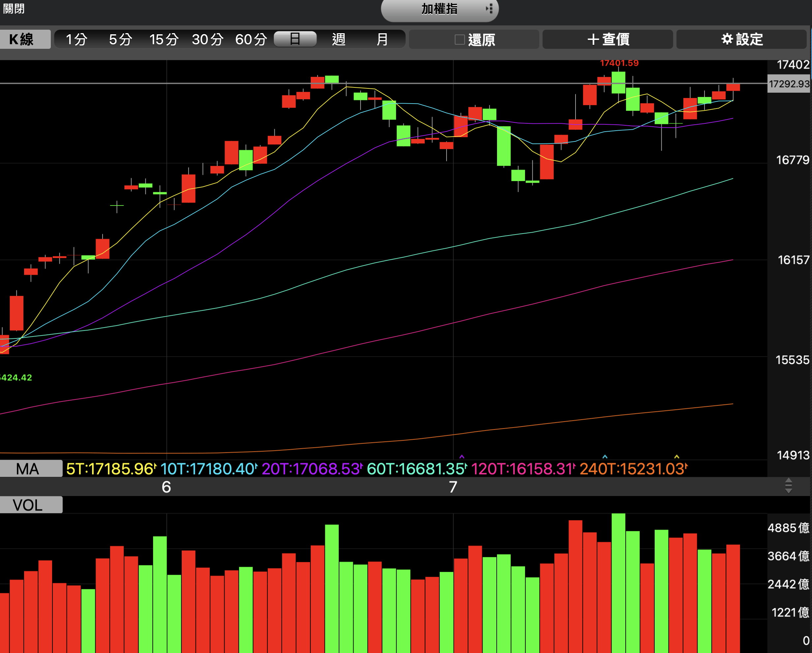This screenshot has height=653, width=812.
Task: Switch to 月 monthly timeframe
Action: [x=382, y=39]
